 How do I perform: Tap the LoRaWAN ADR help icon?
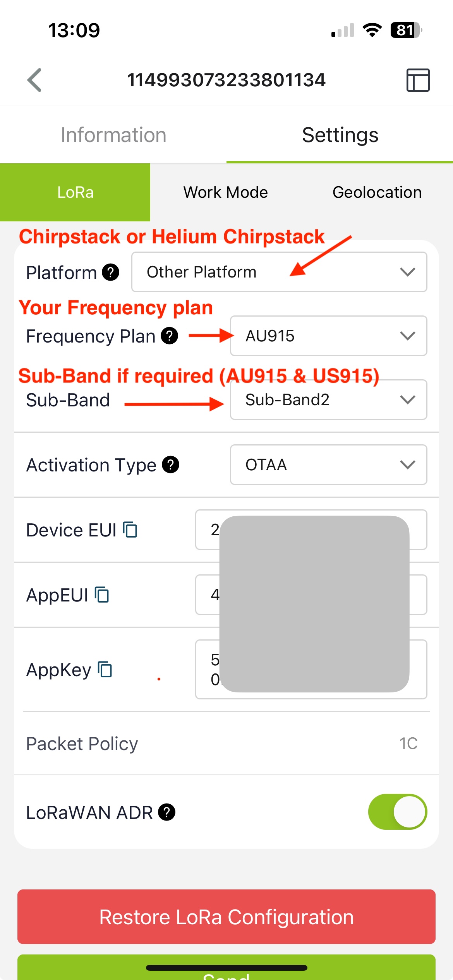(x=167, y=812)
